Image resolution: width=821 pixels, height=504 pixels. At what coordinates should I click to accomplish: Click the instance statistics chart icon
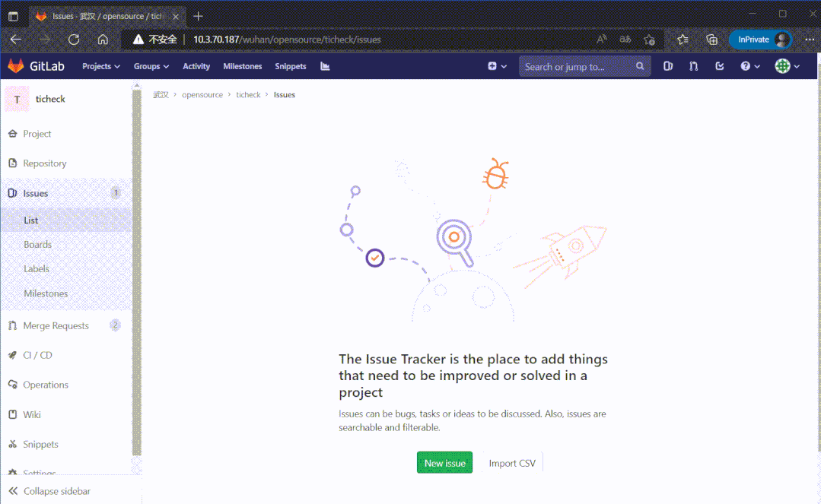tap(325, 66)
